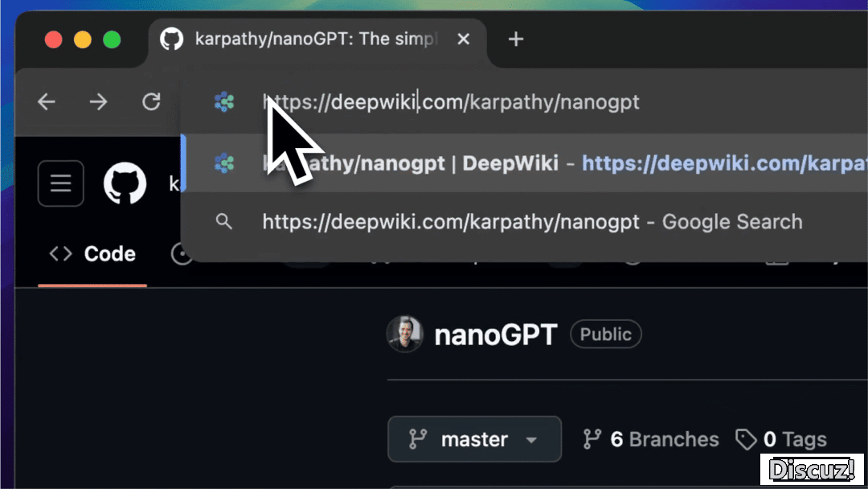The width and height of the screenshot is (868, 489).
Task: Click the GitHub favicon in the tab
Action: (172, 39)
